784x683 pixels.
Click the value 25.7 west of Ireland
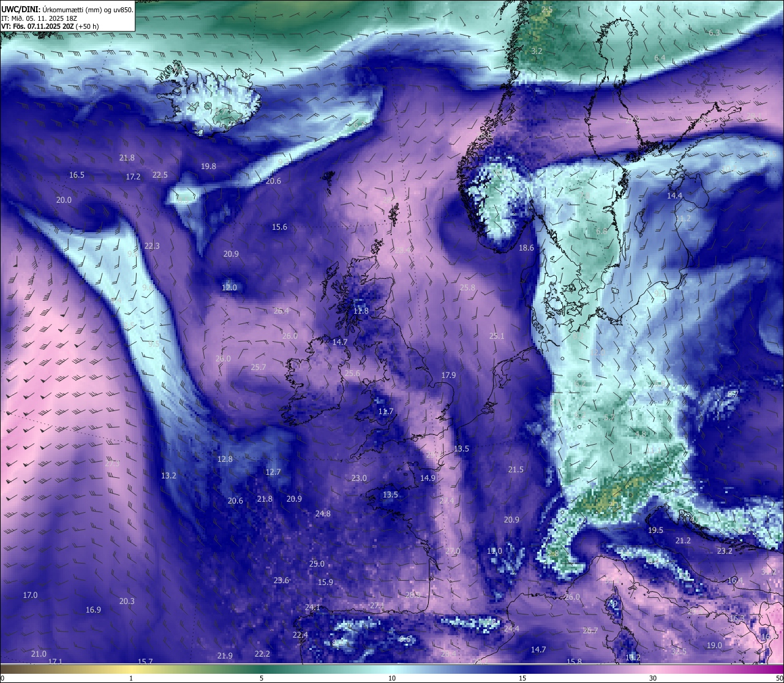click(x=258, y=368)
